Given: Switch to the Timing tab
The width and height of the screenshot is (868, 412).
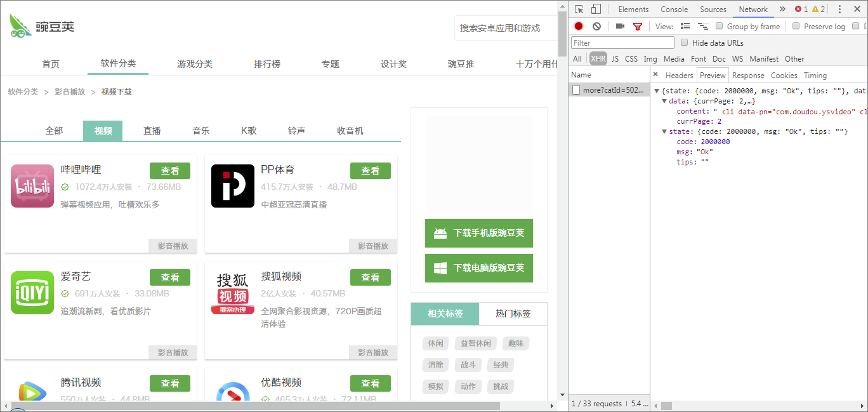Looking at the screenshot, I should click(x=815, y=75).
